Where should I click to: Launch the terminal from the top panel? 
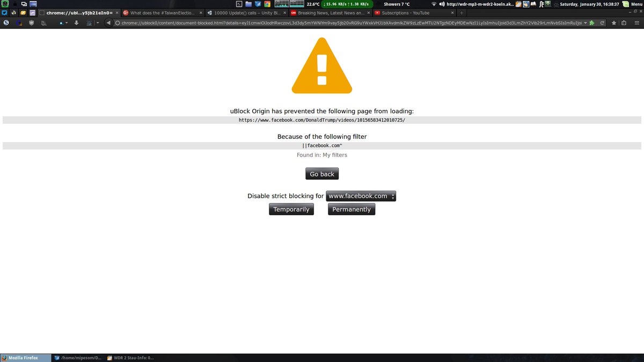239,4
